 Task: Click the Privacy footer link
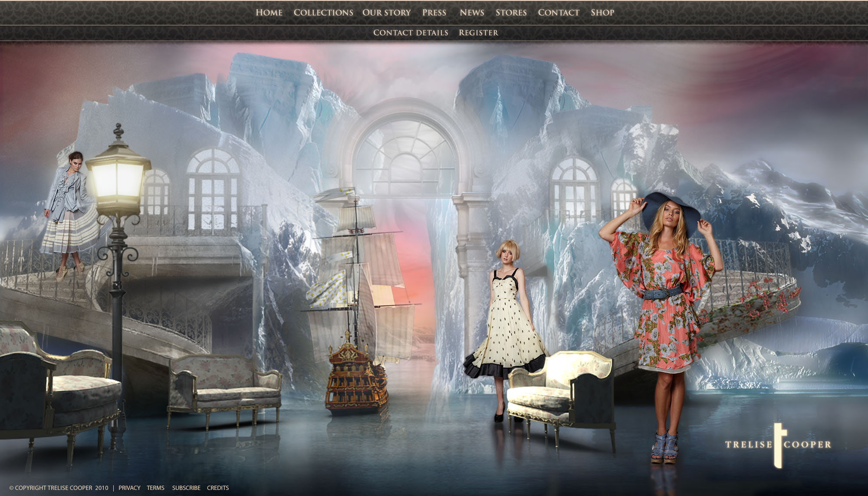coord(129,488)
